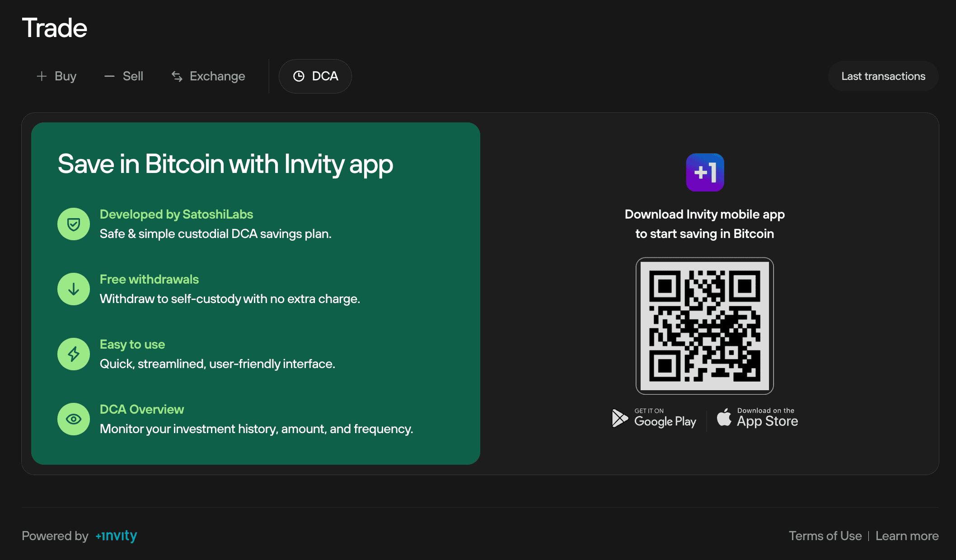Click the 'Free withdrawals' heading
The width and height of the screenshot is (956, 560).
click(149, 280)
